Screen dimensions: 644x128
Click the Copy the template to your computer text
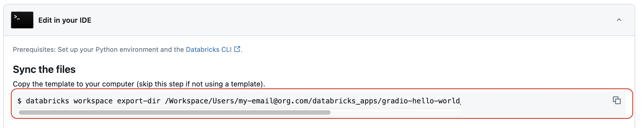pyautogui.click(x=73, y=84)
